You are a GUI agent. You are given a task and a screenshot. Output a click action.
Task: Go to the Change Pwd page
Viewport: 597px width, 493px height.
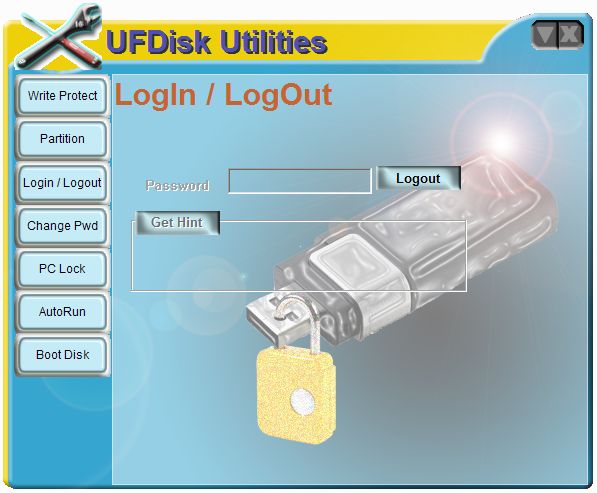coord(62,226)
